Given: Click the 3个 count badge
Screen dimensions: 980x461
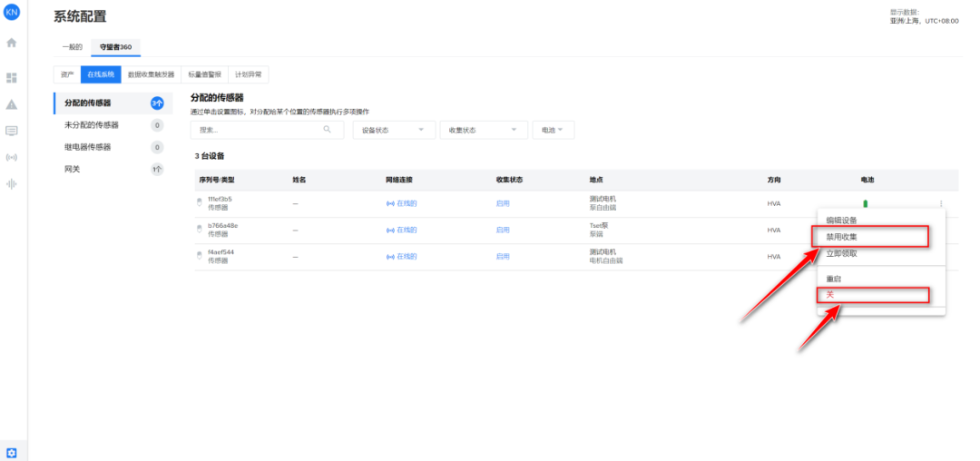Looking at the screenshot, I should click(157, 103).
